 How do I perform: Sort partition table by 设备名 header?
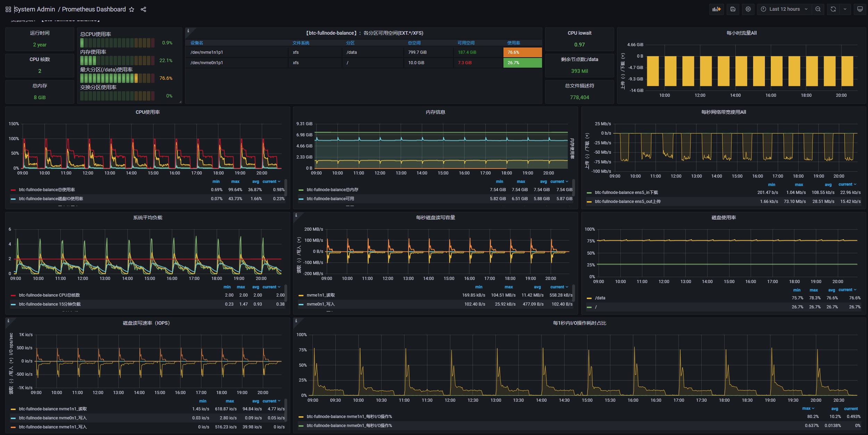[x=197, y=43]
